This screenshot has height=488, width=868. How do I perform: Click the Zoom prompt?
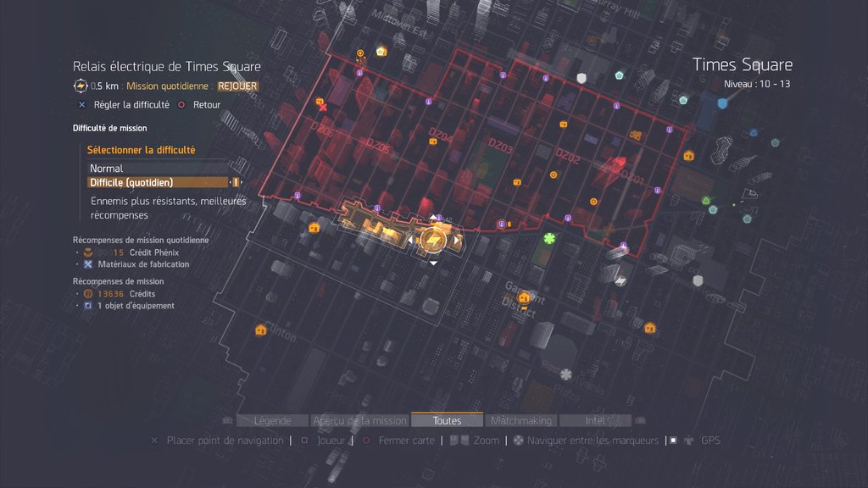(x=486, y=441)
